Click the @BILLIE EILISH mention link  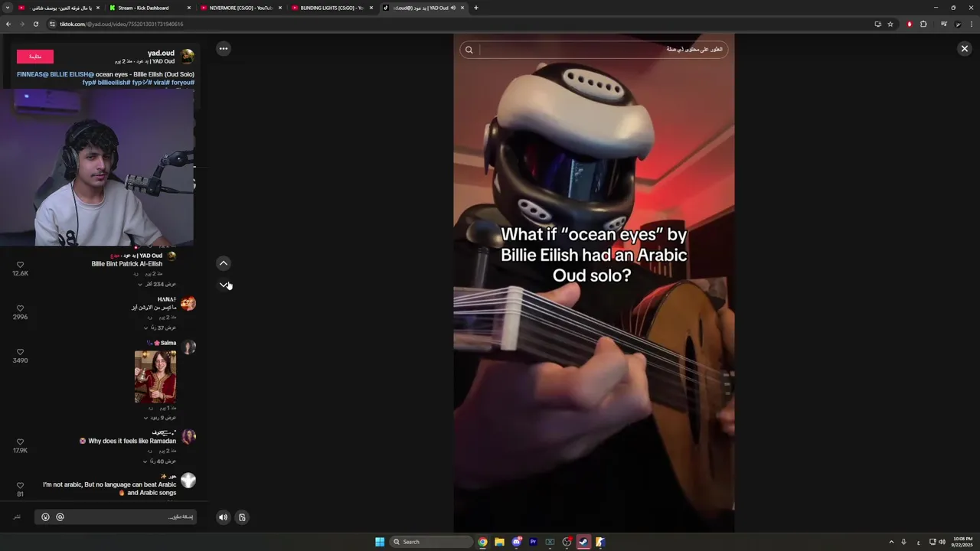(x=71, y=74)
